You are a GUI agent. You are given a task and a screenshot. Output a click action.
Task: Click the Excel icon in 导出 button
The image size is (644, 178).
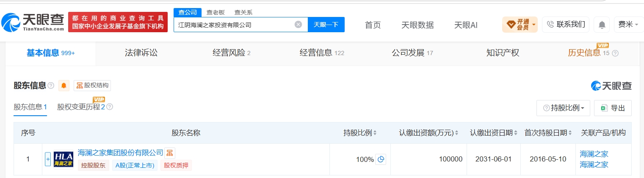pyautogui.click(x=604, y=108)
